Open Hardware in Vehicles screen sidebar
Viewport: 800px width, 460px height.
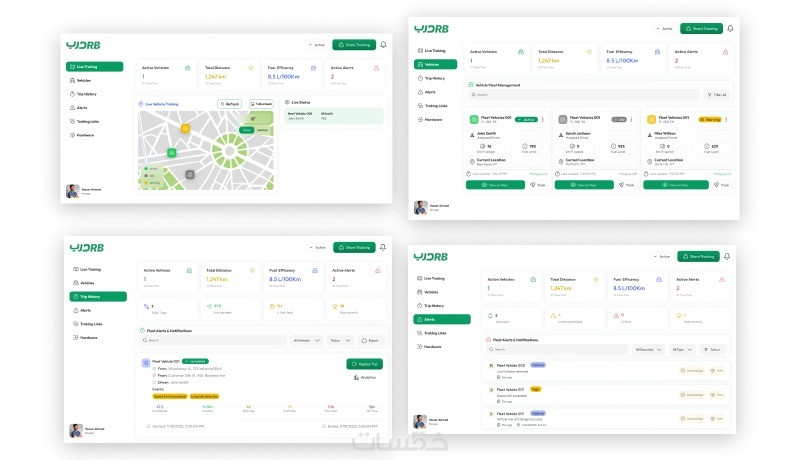tap(430, 119)
